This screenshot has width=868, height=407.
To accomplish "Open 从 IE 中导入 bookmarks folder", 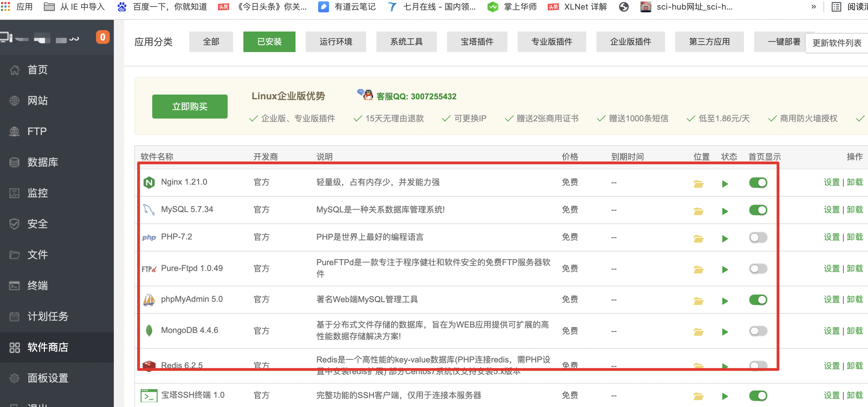I will 74,7.
